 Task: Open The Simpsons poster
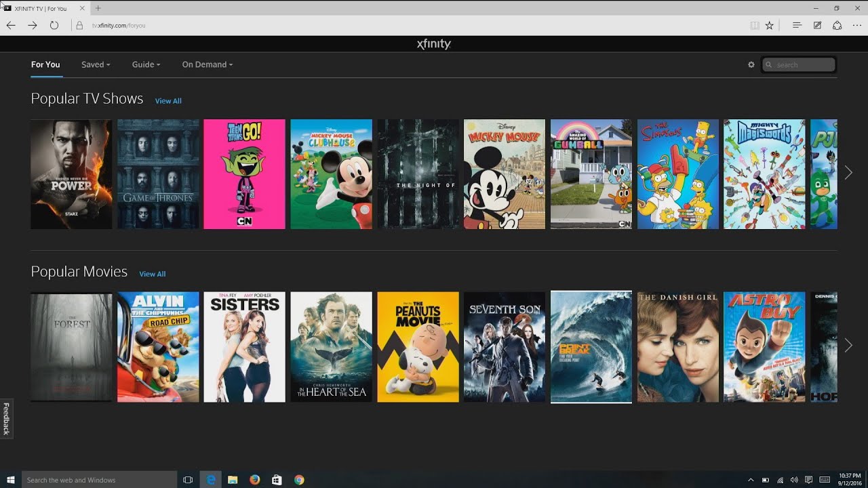click(678, 174)
